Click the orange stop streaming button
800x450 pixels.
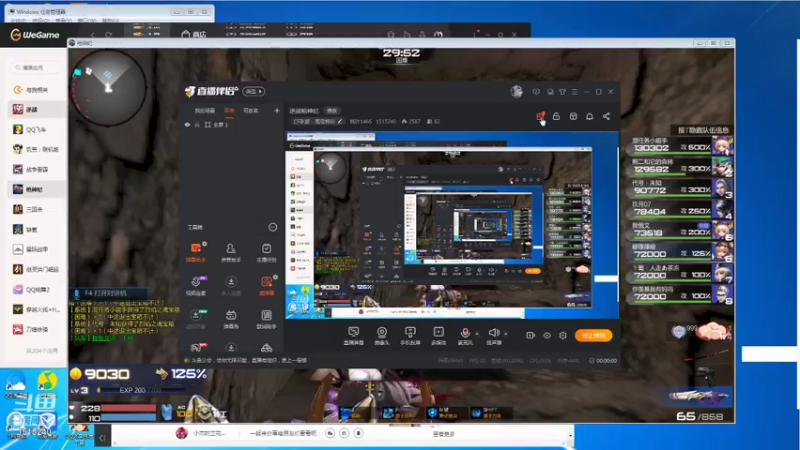[593, 335]
